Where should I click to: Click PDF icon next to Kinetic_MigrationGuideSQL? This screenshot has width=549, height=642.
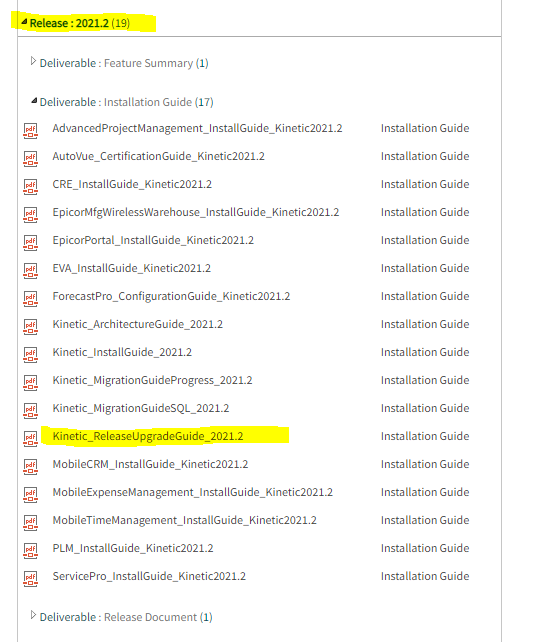click(30, 410)
